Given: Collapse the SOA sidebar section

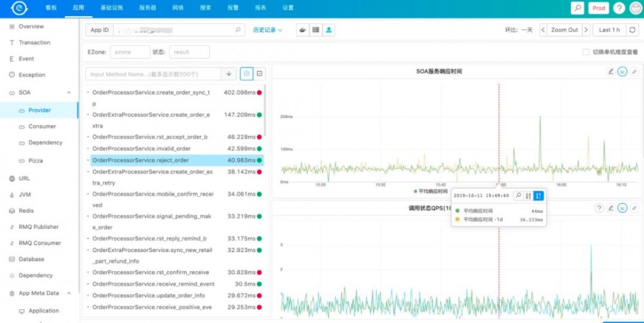Looking at the screenshot, I should coord(69,93).
